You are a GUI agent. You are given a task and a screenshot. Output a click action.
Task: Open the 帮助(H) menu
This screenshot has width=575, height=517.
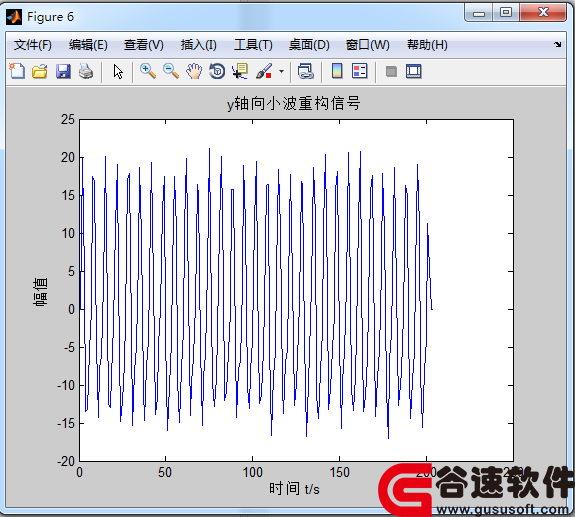(x=427, y=45)
